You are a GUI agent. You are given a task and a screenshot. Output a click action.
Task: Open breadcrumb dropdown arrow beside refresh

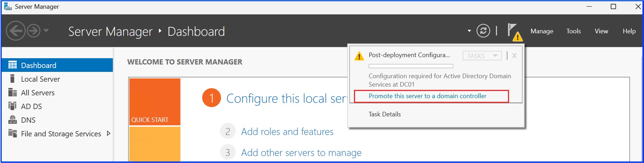[469, 31]
